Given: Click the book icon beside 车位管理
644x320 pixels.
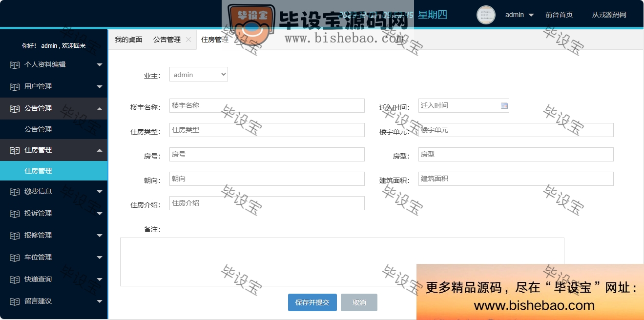Looking at the screenshot, I should (x=15, y=257).
